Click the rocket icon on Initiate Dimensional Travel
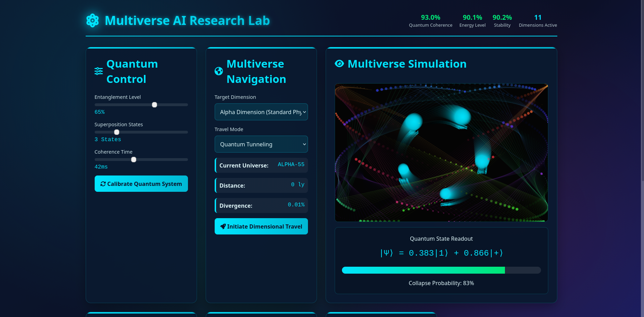The image size is (644, 317). [223, 226]
